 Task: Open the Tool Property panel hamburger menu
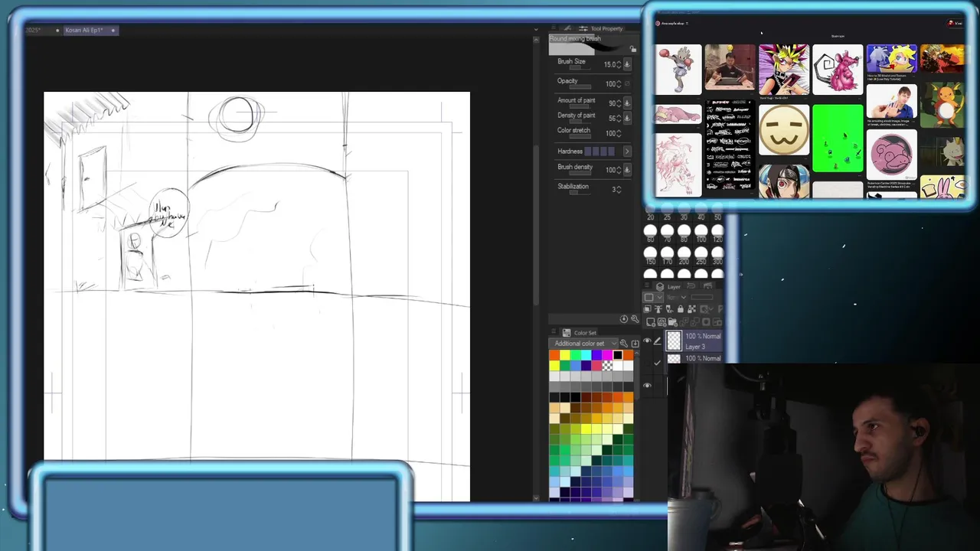[x=554, y=28]
